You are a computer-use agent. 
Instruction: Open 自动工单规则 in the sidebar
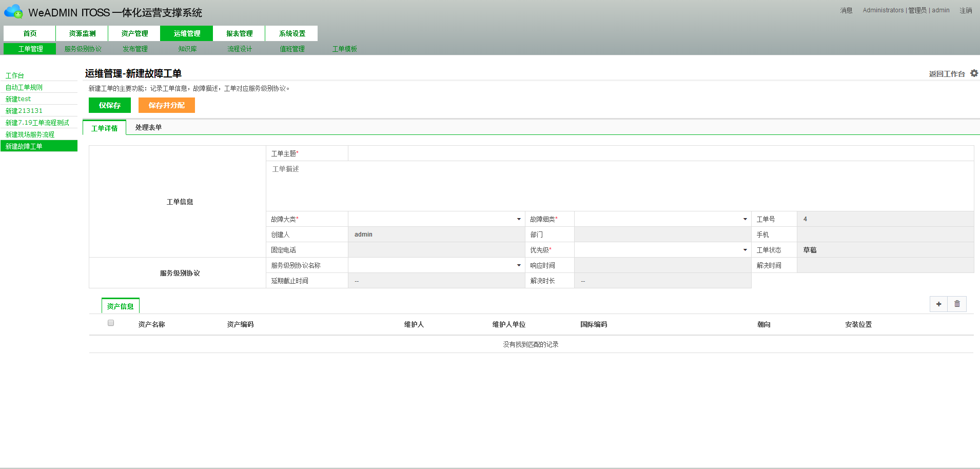24,87
